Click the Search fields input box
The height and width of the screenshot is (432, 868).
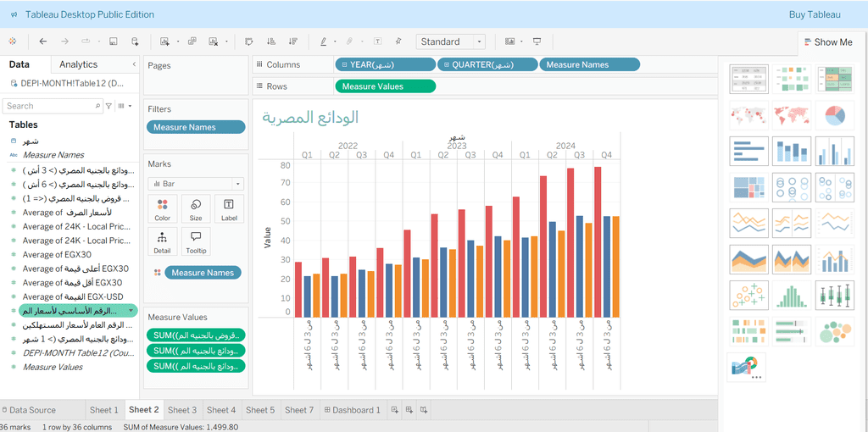53,106
